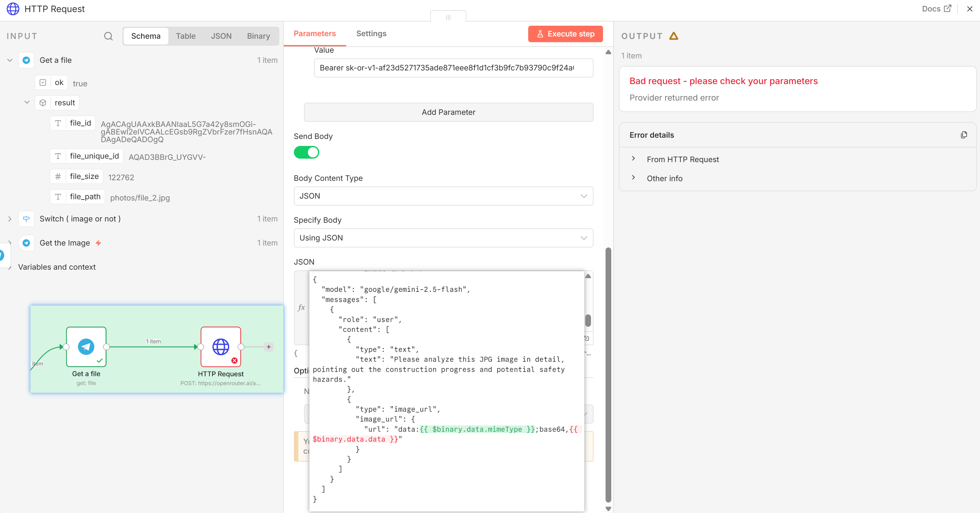Click the fx expression icon beside the JSON editor
Screen dimensions: 980x513
click(301, 307)
